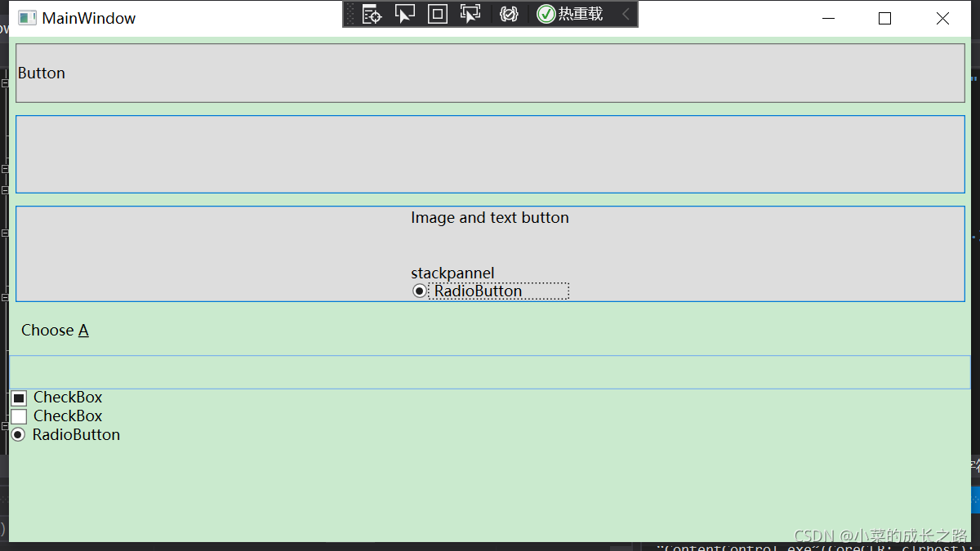Click the dotted drag handle on the debug toolbar

coord(350,14)
